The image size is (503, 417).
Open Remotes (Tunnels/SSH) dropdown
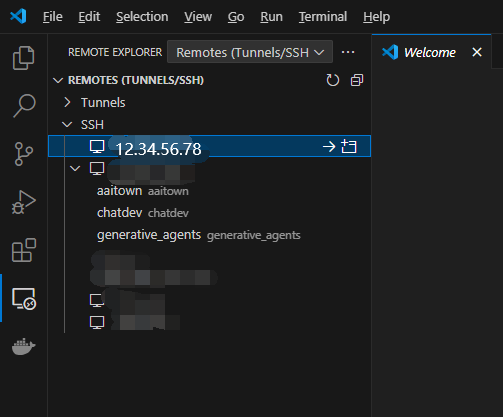(x=250, y=52)
